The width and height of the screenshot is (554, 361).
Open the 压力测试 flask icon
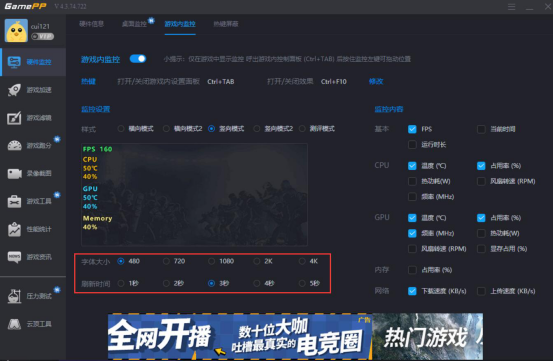14,296
